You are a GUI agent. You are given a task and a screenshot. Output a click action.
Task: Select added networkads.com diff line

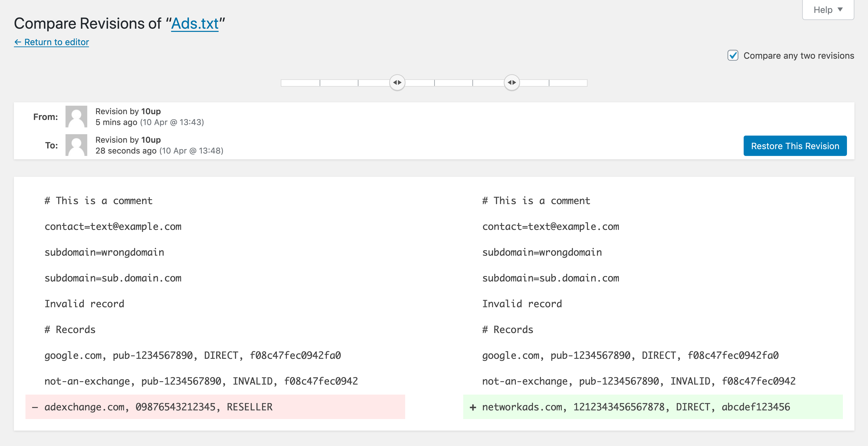pos(635,407)
